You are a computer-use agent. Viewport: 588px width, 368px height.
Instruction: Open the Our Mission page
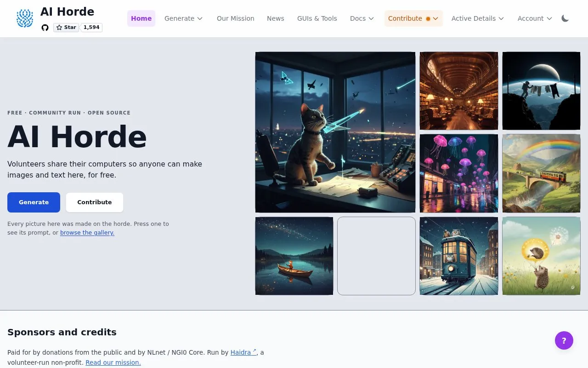click(236, 18)
